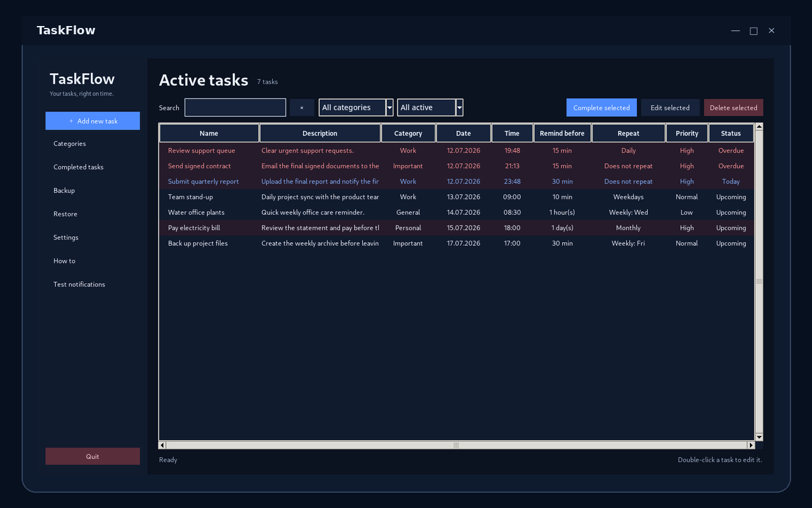Open the How to page
This screenshot has width=812, height=508.
[93, 261]
